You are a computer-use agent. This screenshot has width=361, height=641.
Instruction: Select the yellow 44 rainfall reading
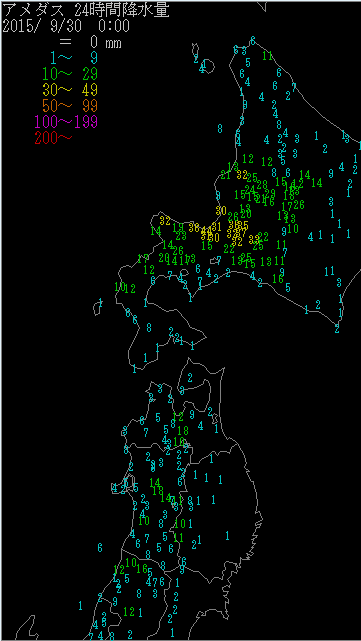[207, 231]
